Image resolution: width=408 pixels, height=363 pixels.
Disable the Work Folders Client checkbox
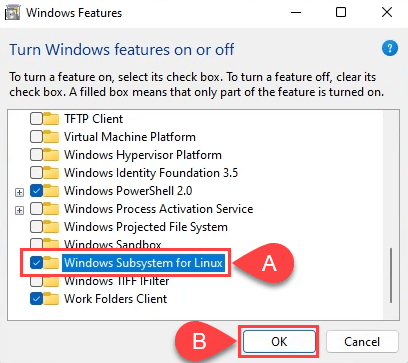(36, 299)
